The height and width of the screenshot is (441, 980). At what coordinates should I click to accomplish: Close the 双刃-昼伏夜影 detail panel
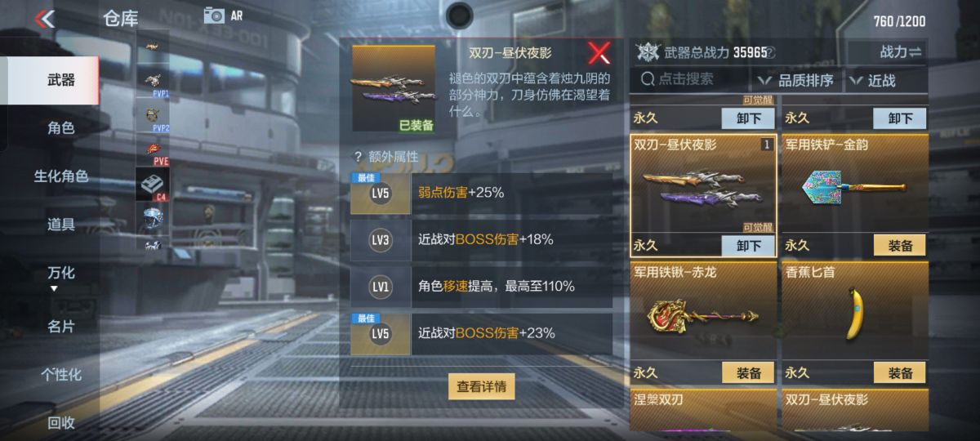coord(599,54)
